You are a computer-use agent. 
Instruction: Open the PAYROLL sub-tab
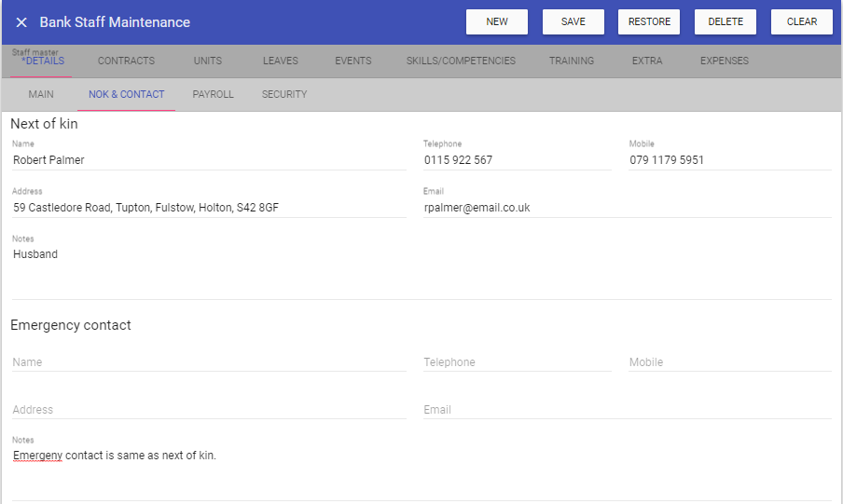coord(213,95)
